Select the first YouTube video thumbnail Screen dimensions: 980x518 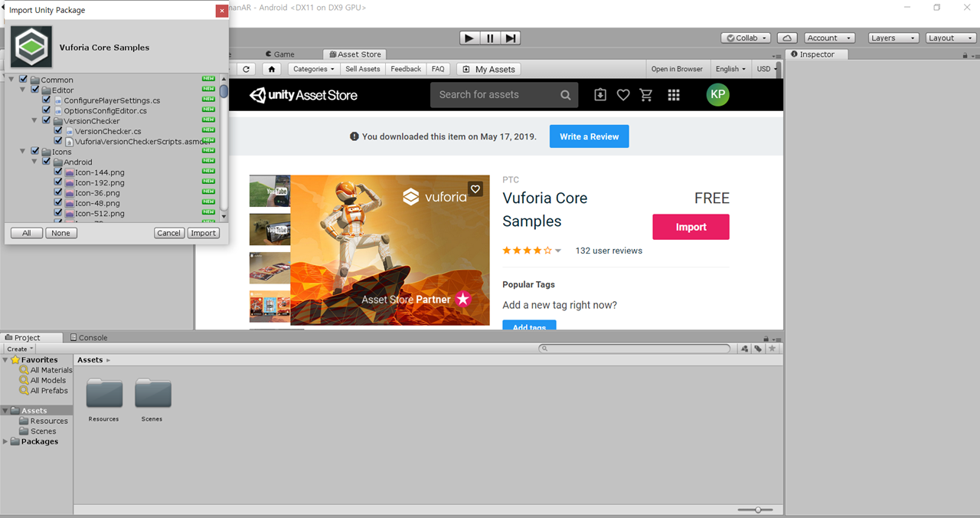269,191
